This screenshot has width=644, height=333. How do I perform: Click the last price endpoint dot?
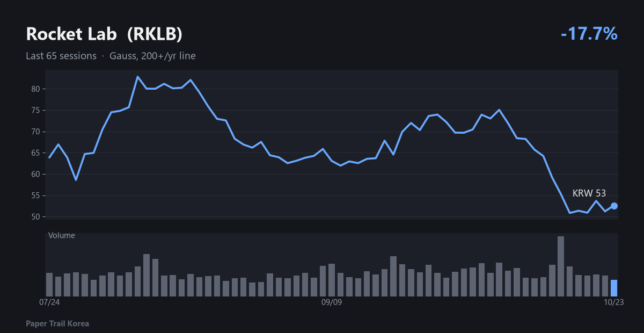614,206
